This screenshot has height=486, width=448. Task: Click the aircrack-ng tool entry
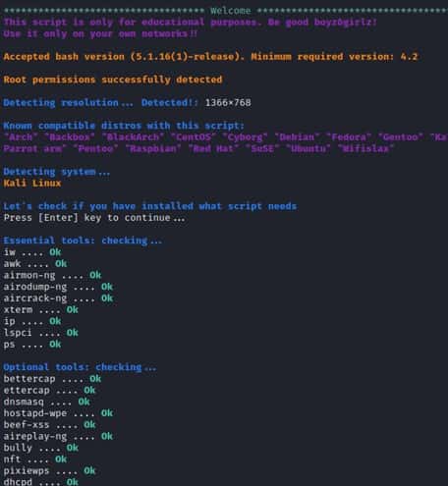(35, 298)
